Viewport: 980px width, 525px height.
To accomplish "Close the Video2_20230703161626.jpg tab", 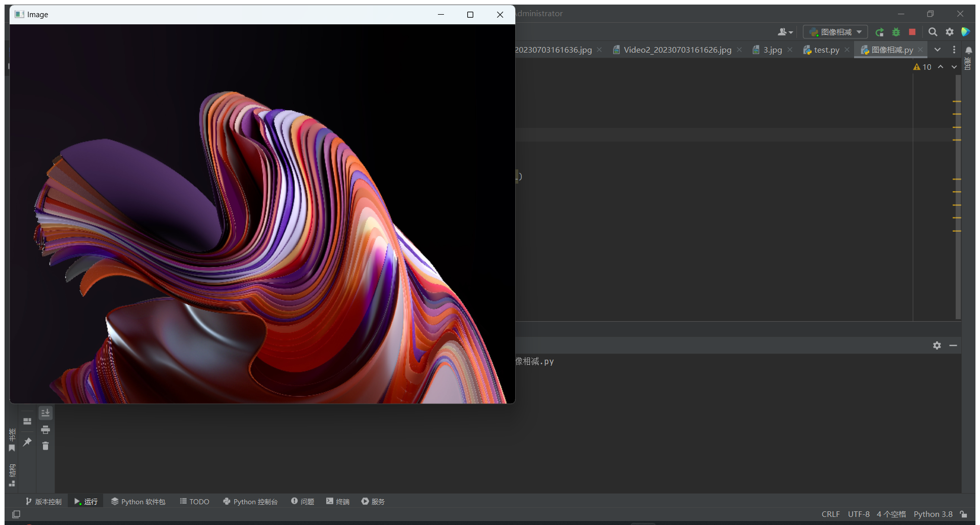I will click(739, 50).
